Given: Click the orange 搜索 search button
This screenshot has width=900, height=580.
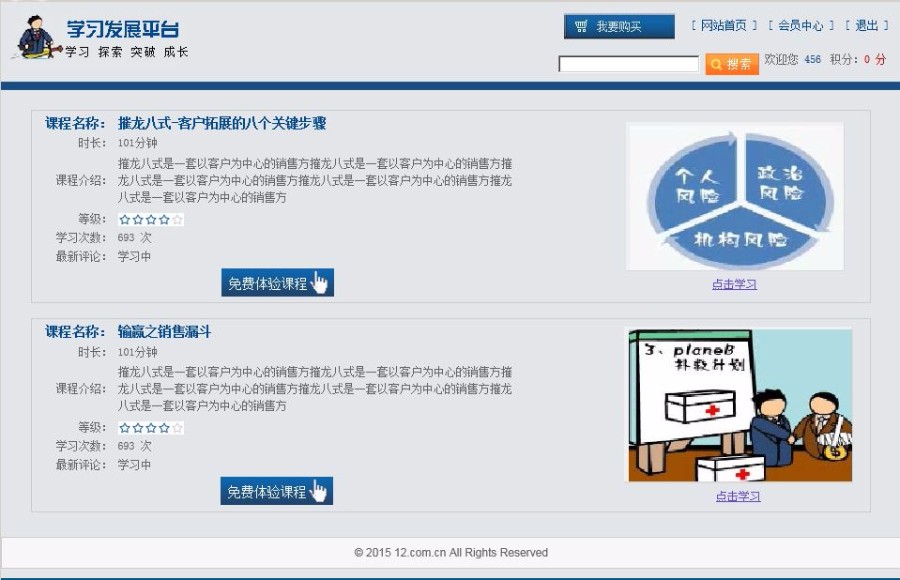Looking at the screenshot, I should click(732, 64).
